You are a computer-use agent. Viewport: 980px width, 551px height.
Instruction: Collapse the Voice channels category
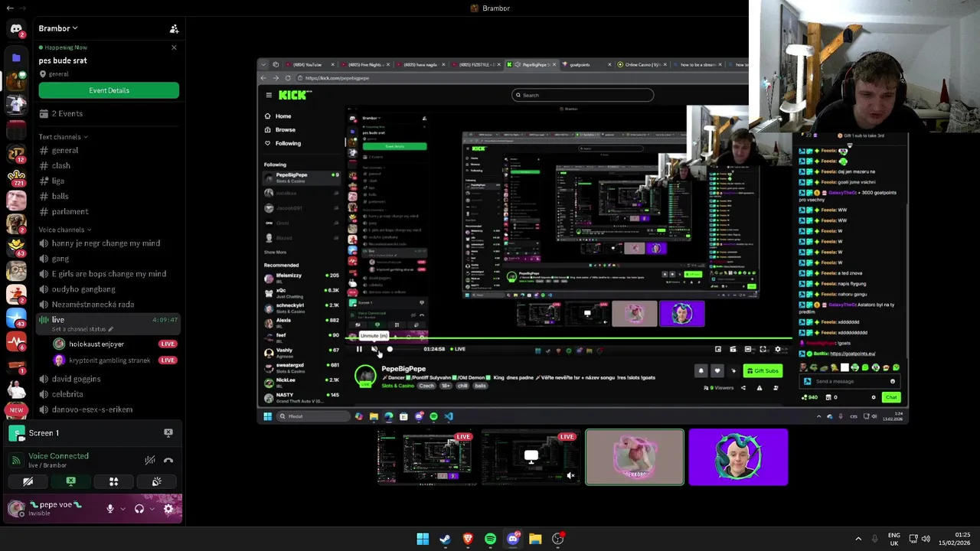click(64, 230)
